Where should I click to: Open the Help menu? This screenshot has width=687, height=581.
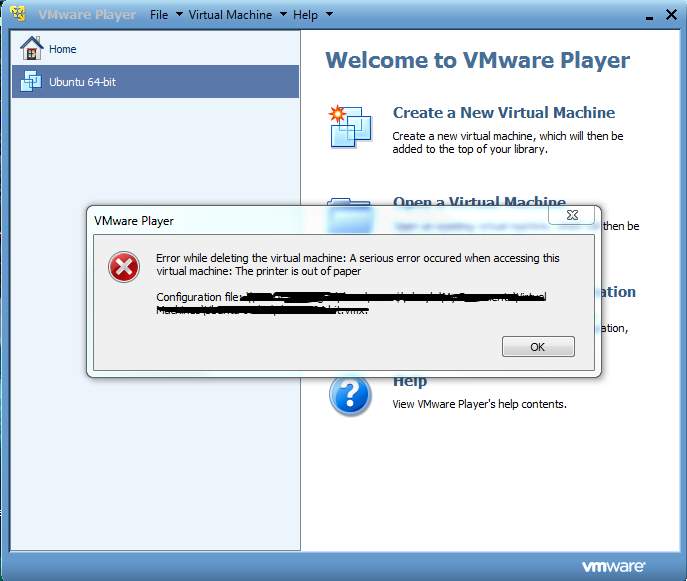coord(305,15)
